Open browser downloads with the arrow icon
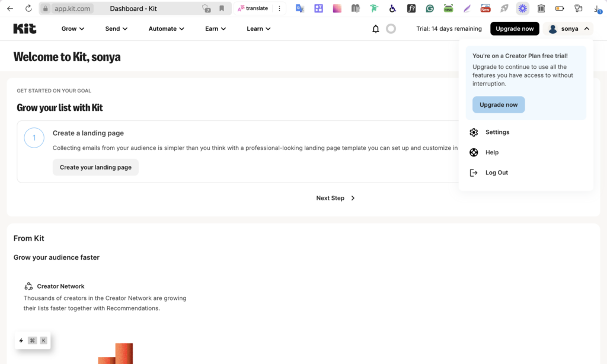This screenshot has height=364, width=607. pyautogui.click(x=598, y=9)
